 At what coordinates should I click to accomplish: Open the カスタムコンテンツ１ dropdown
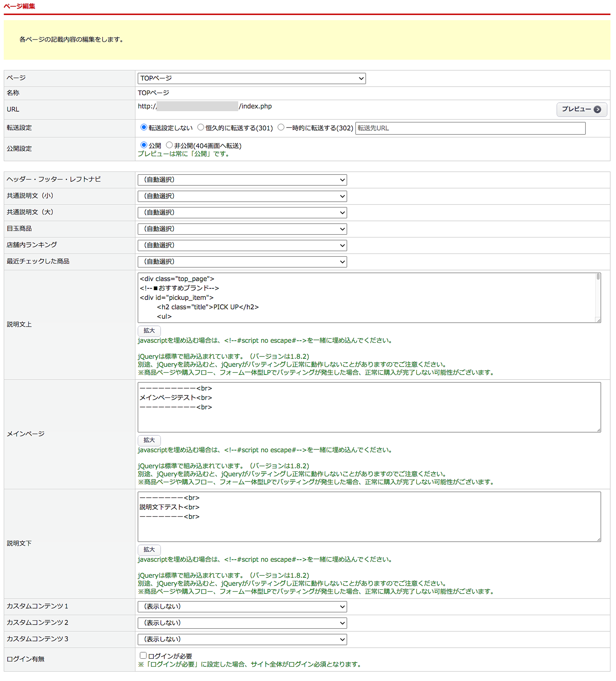(x=242, y=607)
